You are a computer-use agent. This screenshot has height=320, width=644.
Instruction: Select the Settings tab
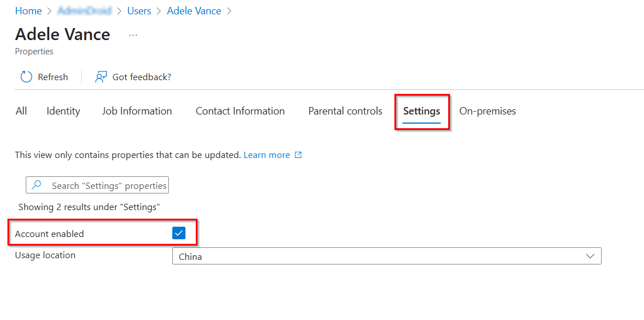(421, 111)
